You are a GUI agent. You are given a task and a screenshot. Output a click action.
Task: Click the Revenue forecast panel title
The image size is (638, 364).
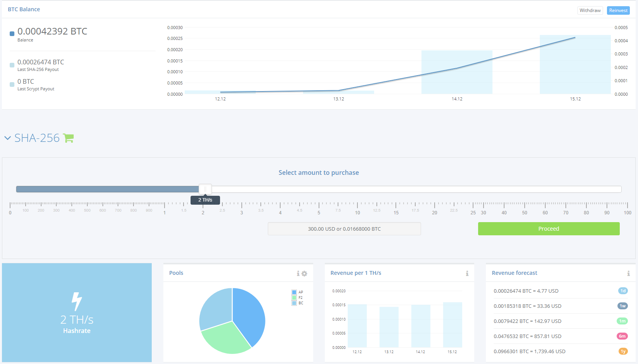point(515,273)
